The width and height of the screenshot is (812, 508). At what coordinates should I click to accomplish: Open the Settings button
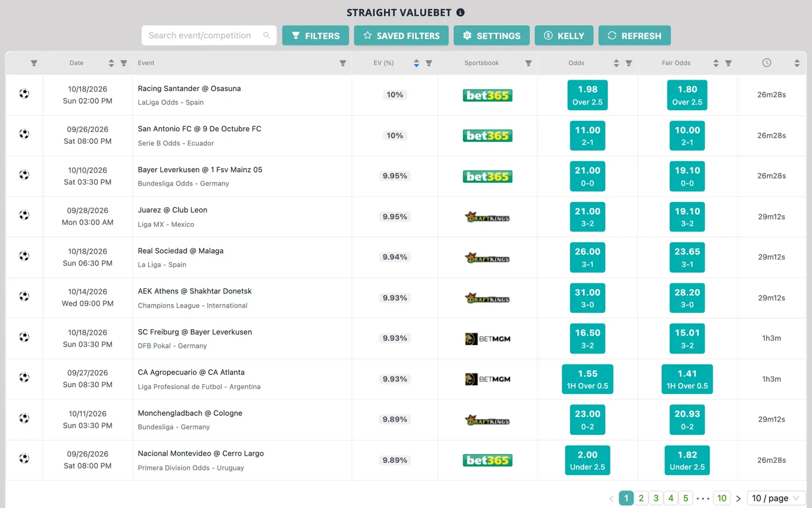pos(492,36)
